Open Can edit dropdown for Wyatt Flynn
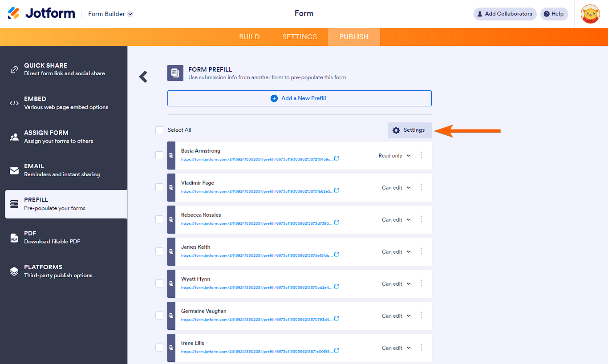This screenshot has width=608, height=364. [396, 284]
